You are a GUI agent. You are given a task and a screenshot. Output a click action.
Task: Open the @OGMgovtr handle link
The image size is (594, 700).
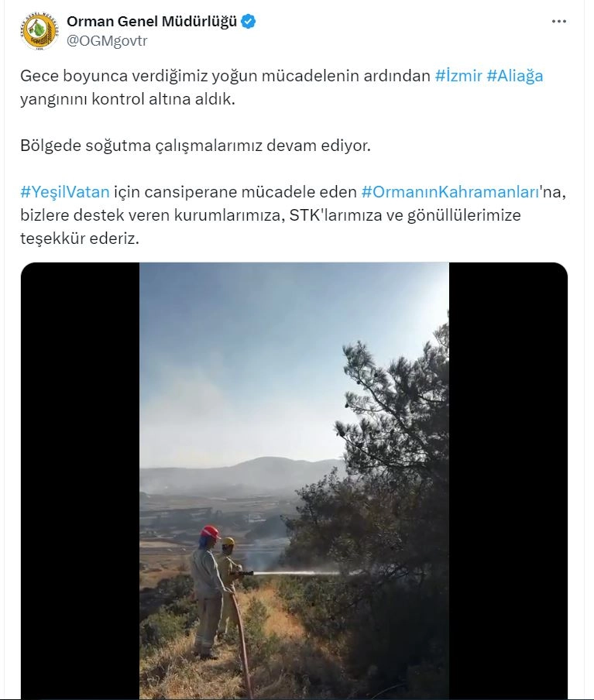coord(107,40)
